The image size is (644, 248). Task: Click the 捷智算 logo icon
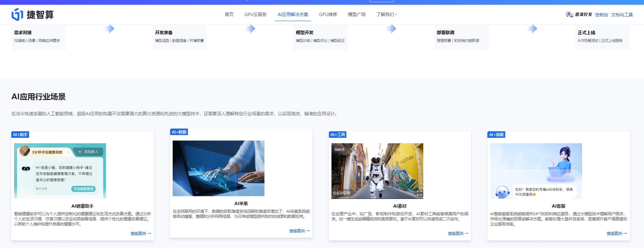pos(17,15)
